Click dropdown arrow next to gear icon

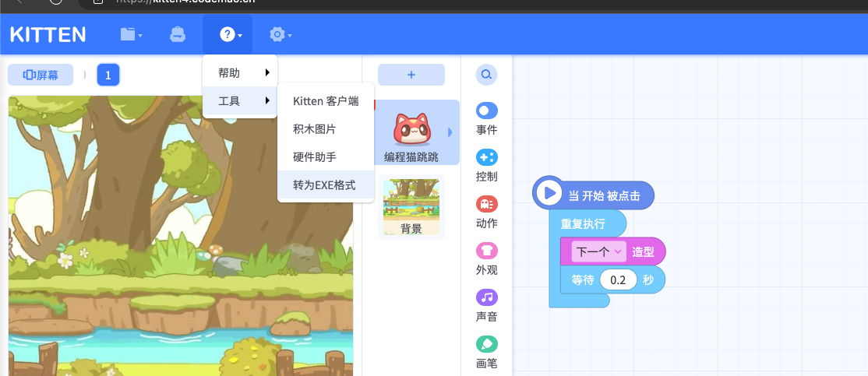290,36
